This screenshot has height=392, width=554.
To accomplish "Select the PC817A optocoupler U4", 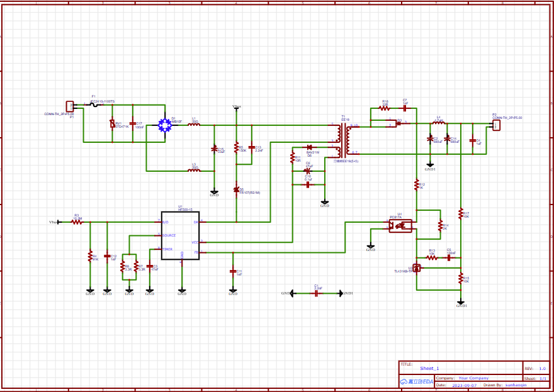I will [x=401, y=225].
